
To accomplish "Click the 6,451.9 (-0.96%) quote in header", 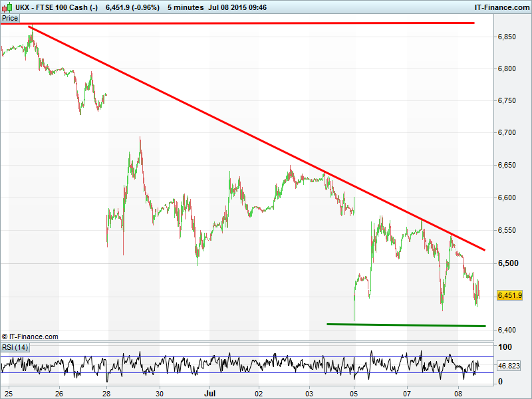I will 132,7.
